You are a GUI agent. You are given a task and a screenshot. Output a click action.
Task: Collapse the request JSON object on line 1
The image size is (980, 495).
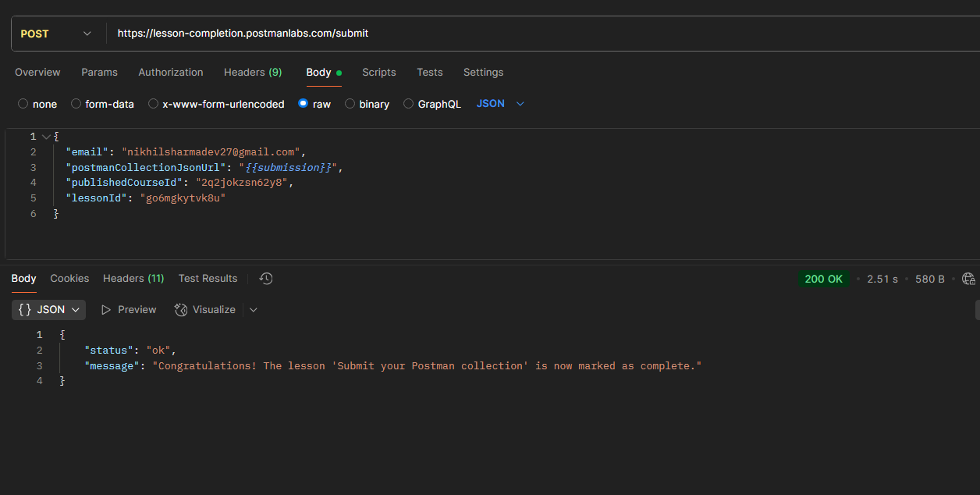46,137
